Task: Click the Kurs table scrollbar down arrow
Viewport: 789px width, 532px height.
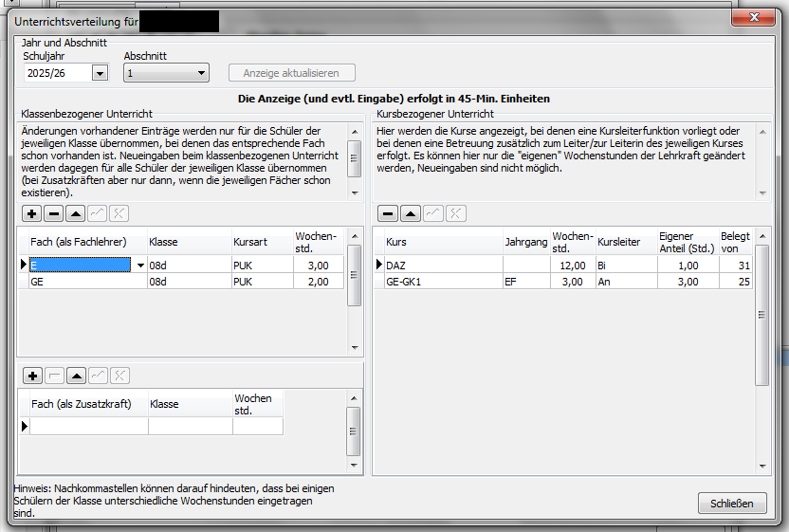Action: (x=762, y=467)
